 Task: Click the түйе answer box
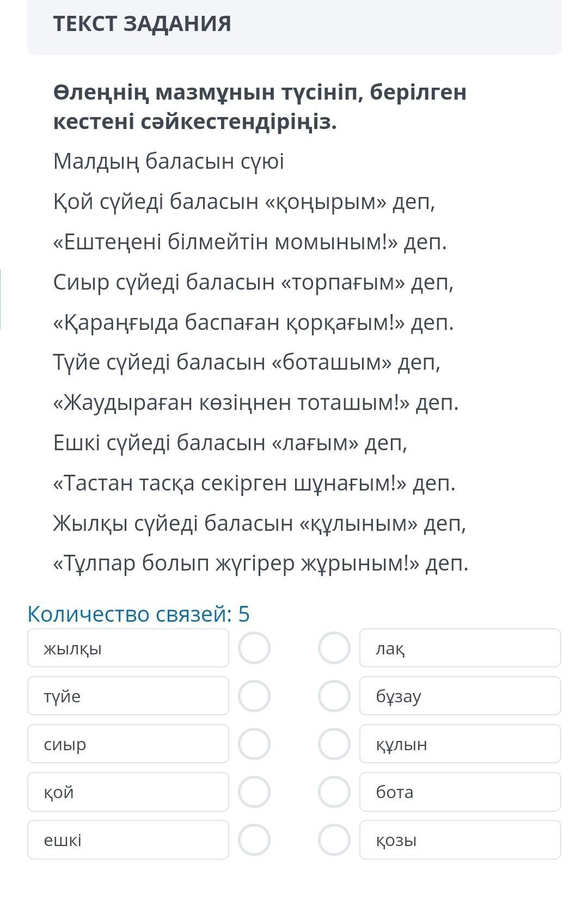[128, 696]
